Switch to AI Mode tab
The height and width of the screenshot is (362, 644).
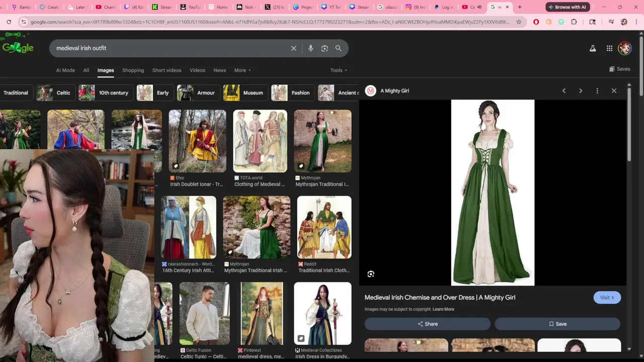click(x=65, y=70)
